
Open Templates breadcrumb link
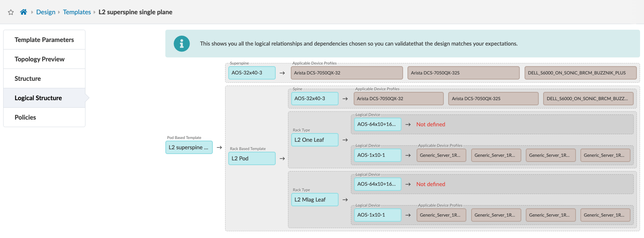[x=77, y=12]
